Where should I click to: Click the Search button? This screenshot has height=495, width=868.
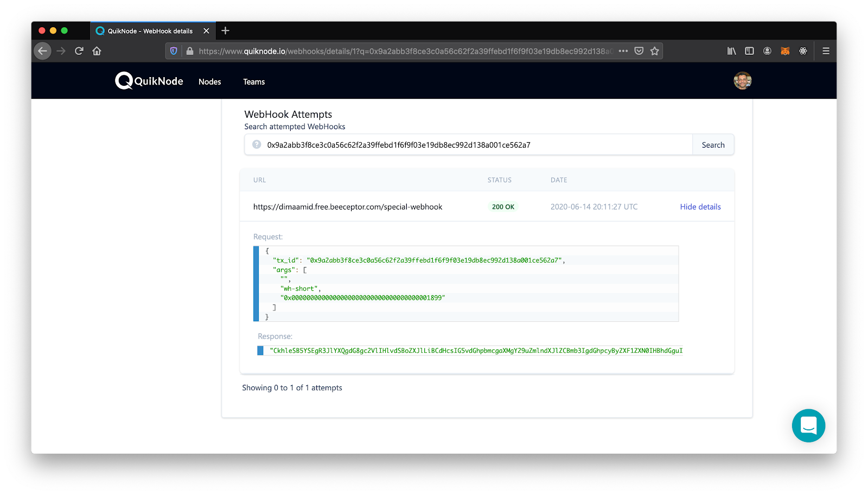[713, 145]
